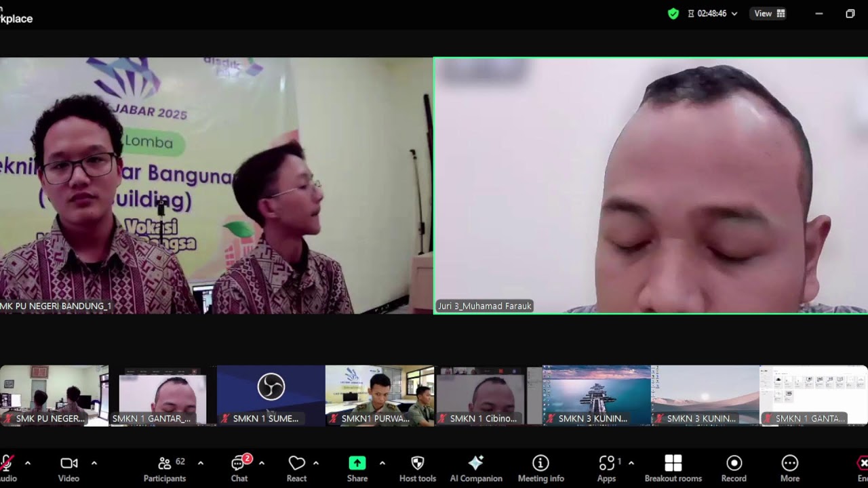Show Meeting info details
This screenshot has height=488, width=868.
pos(541,468)
